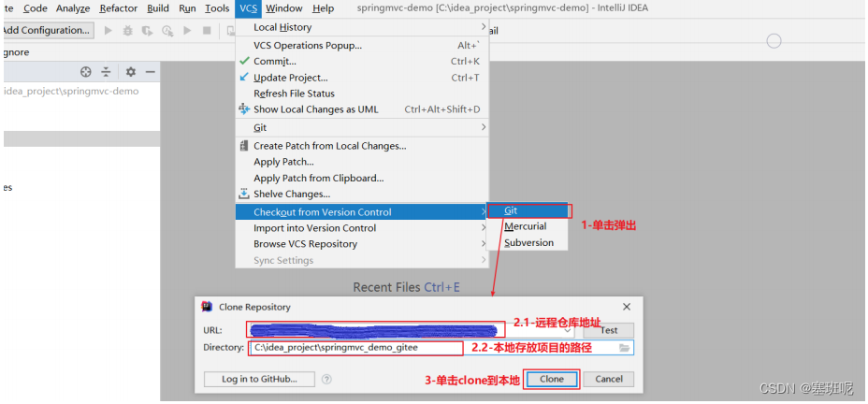Open the Build menu
868x404 pixels.
(158, 8)
